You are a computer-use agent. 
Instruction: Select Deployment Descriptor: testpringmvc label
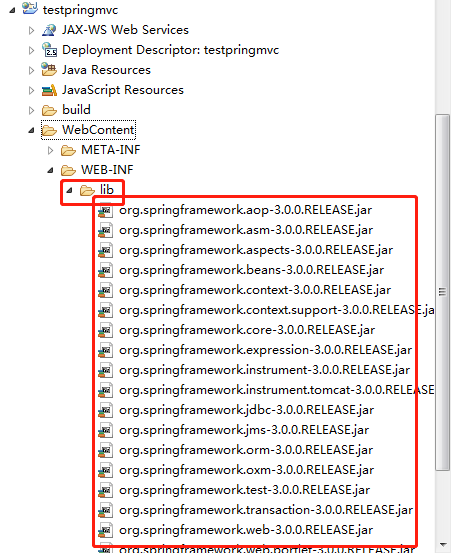point(171,50)
